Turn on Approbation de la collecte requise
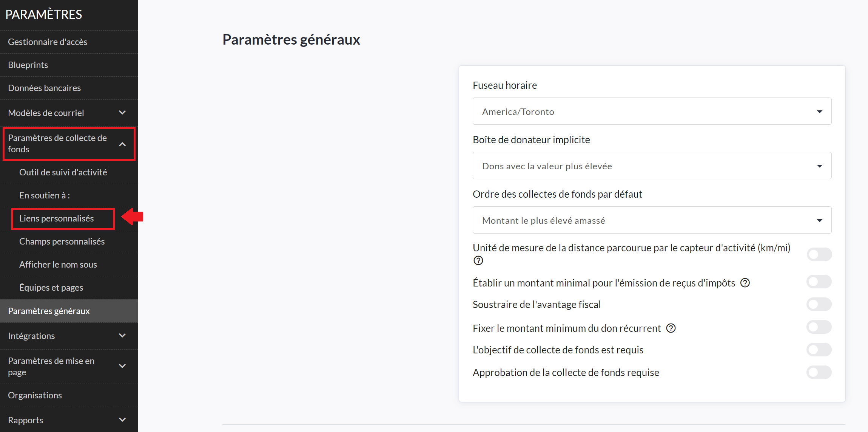The image size is (868, 432). coord(819,372)
